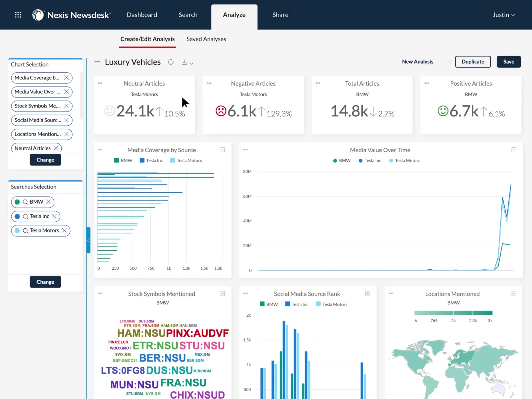Click the Locations Mentioned color scale bar
Screen dimensions: 532x399
pyautogui.click(x=453, y=313)
